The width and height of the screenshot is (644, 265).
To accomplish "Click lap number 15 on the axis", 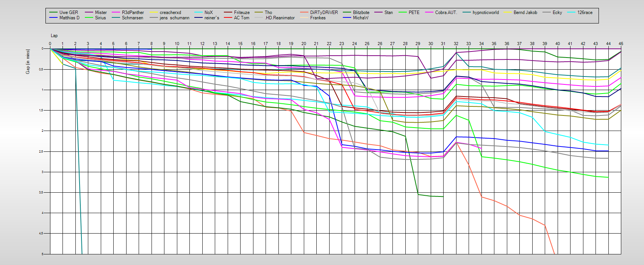I will point(240,44).
